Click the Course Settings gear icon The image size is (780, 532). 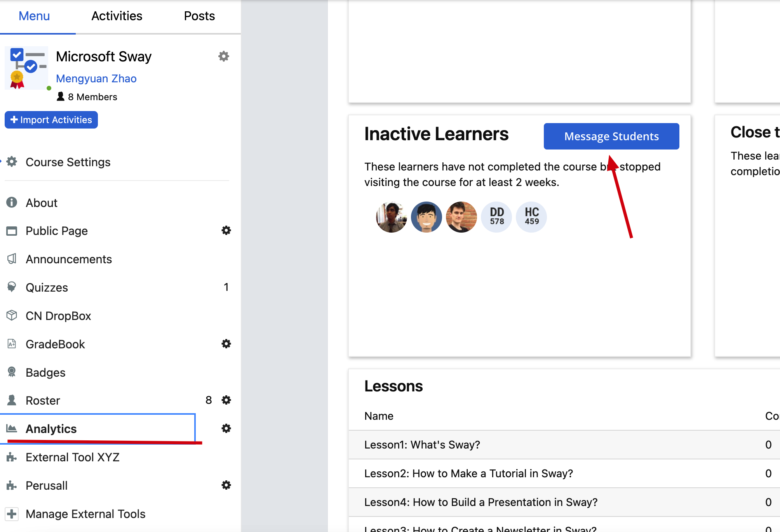point(12,162)
